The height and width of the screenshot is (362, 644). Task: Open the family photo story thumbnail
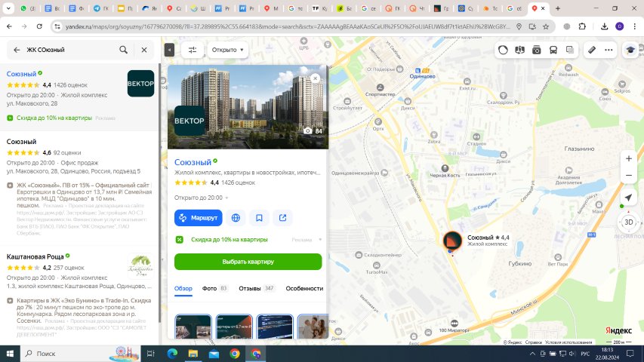coord(313,327)
